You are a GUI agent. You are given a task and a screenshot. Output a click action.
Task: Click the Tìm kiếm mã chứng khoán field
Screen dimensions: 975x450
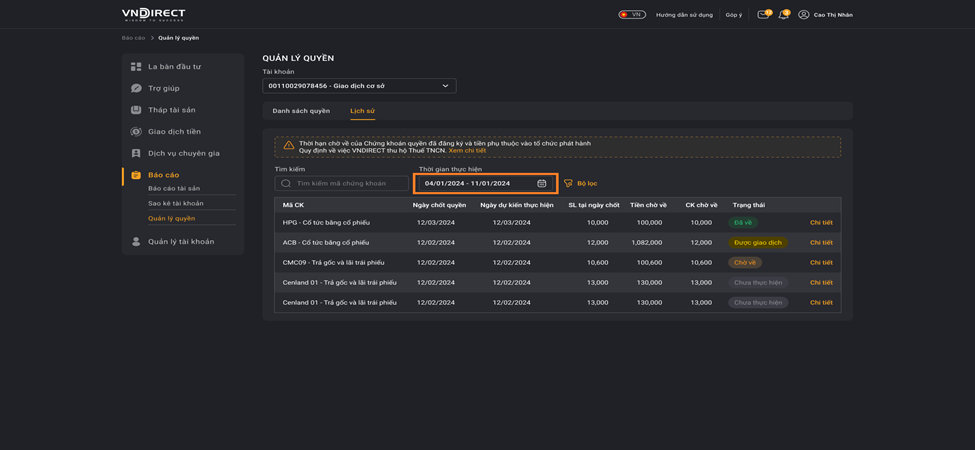341,183
